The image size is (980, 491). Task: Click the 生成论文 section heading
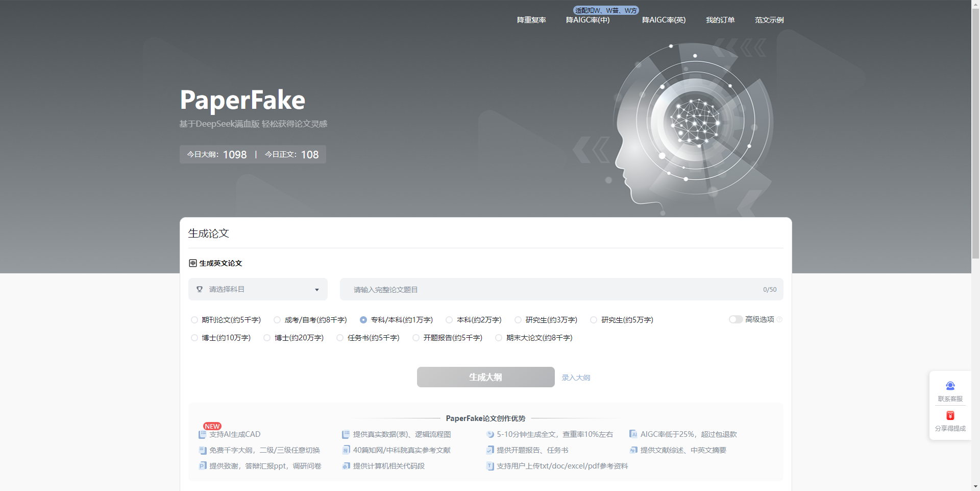pos(208,233)
